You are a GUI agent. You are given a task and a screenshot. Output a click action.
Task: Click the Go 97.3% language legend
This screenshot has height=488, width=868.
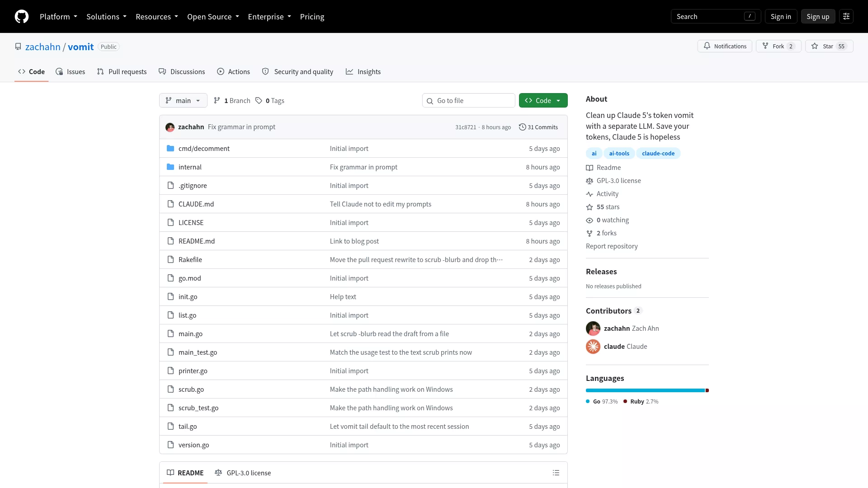click(x=602, y=402)
